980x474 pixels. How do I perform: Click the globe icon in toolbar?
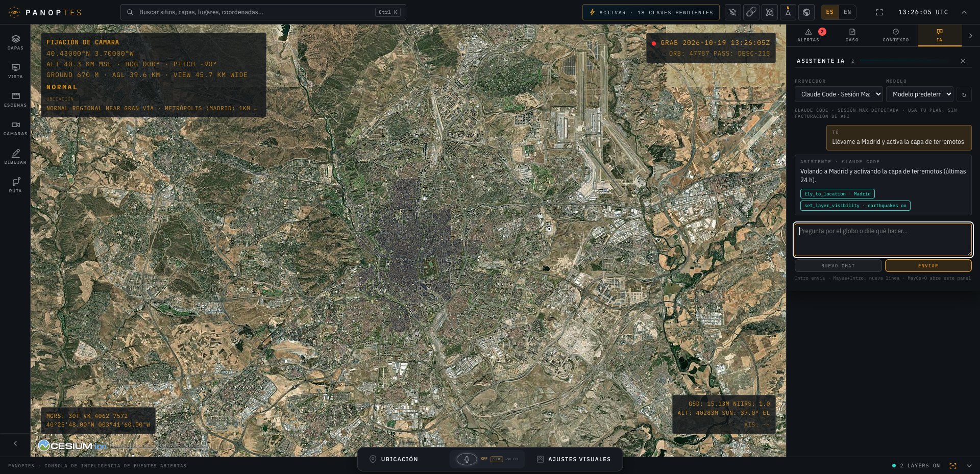coord(806,12)
